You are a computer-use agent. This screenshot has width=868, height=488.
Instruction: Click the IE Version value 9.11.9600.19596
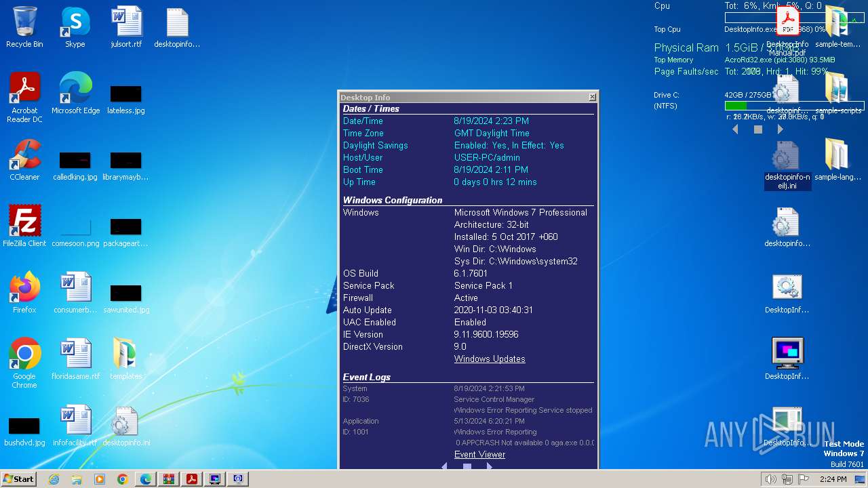[x=486, y=334]
